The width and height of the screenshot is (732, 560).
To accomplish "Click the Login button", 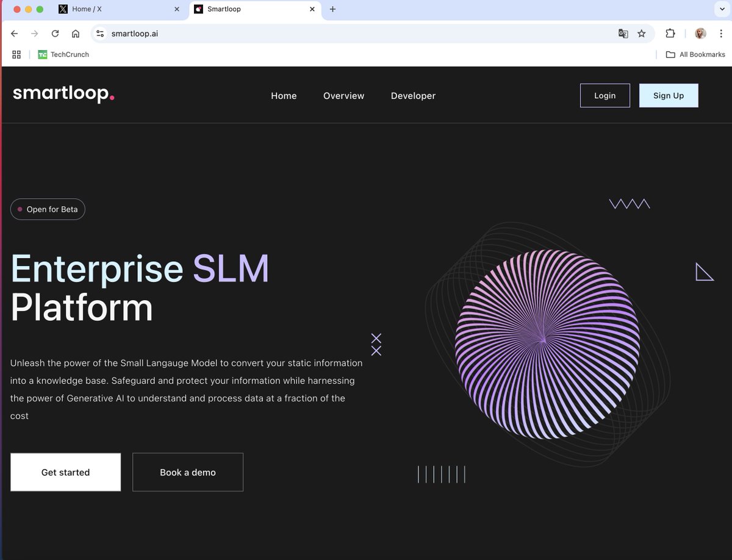I will click(x=605, y=95).
